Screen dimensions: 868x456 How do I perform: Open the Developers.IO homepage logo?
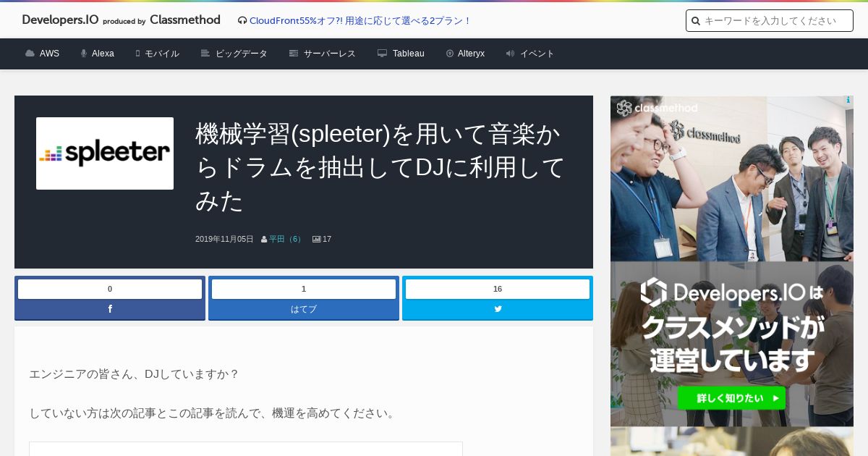(x=121, y=20)
